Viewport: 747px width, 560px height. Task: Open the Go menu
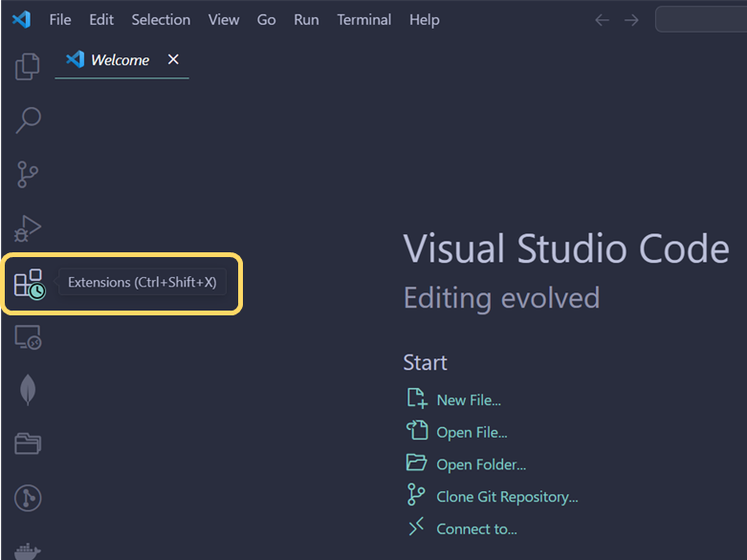[x=266, y=19]
